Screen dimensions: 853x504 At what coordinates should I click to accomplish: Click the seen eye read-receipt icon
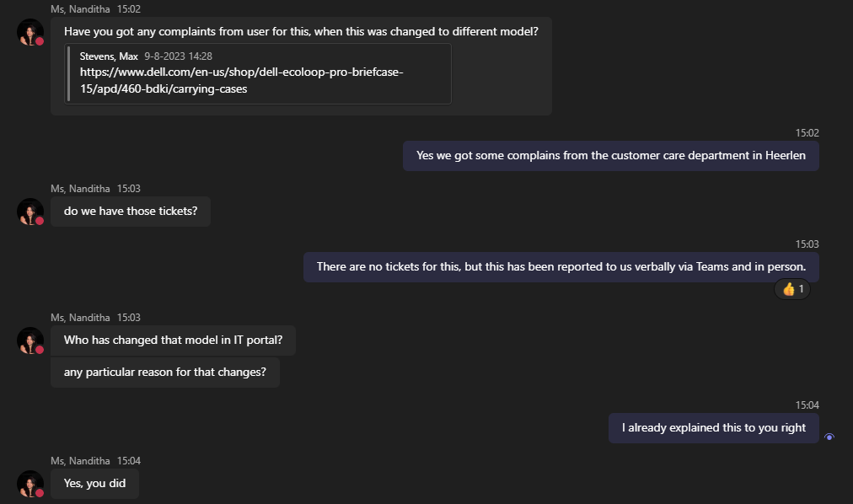click(x=829, y=437)
